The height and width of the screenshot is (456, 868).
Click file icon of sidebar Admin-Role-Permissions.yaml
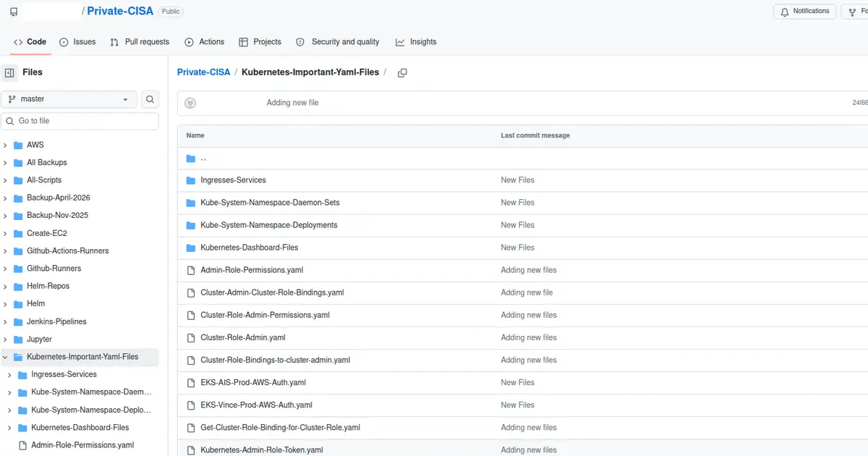coord(23,445)
